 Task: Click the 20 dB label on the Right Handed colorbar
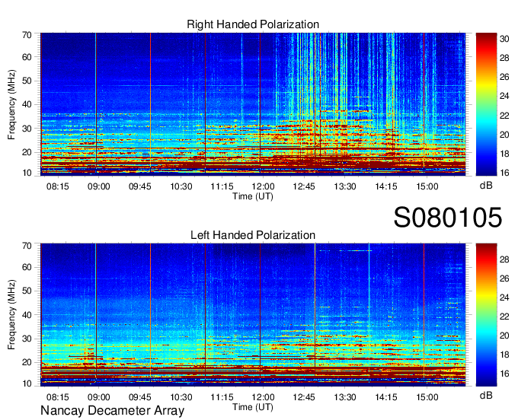(x=504, y=134)
